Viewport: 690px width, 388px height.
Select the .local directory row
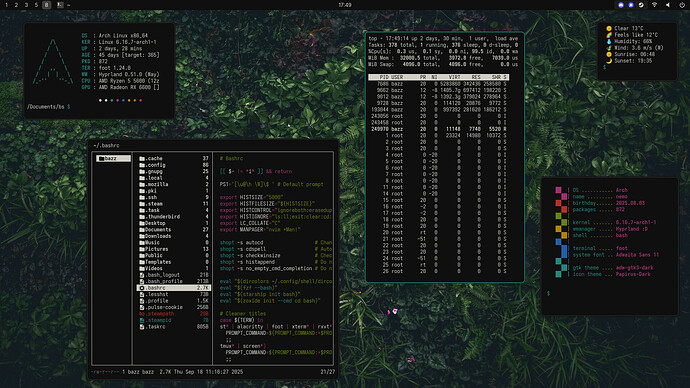pos(174,178)
